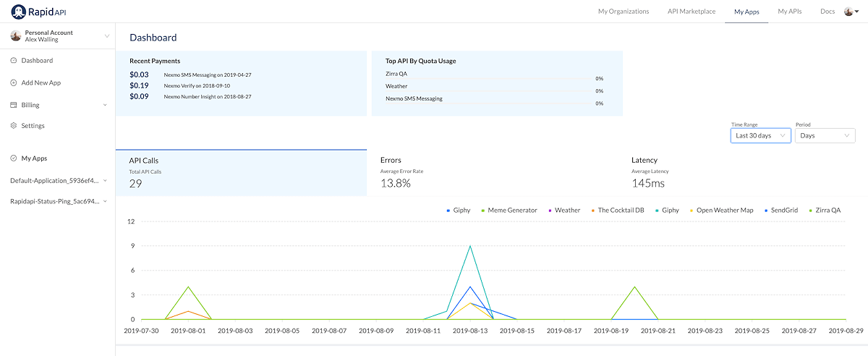Click Zirra QA quota usage row
This screenshot has width=868, height=356.
pos(494,75)
